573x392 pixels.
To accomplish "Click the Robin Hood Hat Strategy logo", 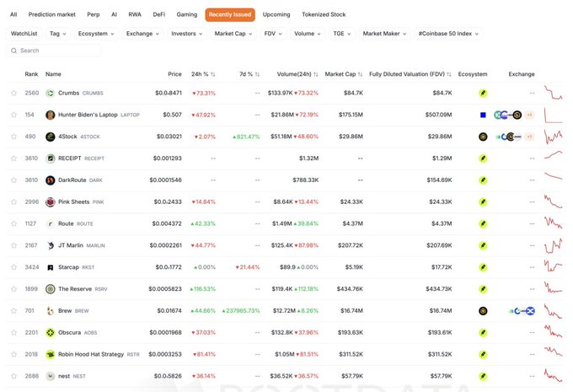I will click(50, 354).
